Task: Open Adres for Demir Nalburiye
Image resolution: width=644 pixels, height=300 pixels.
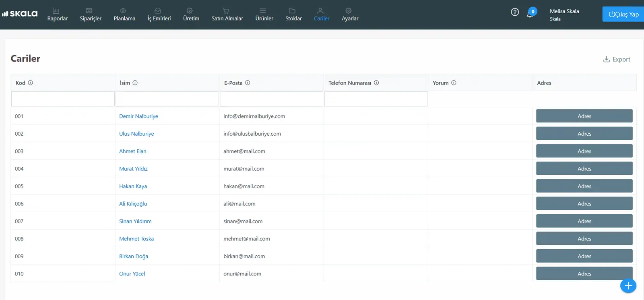Action: click(x=584, y=116)
